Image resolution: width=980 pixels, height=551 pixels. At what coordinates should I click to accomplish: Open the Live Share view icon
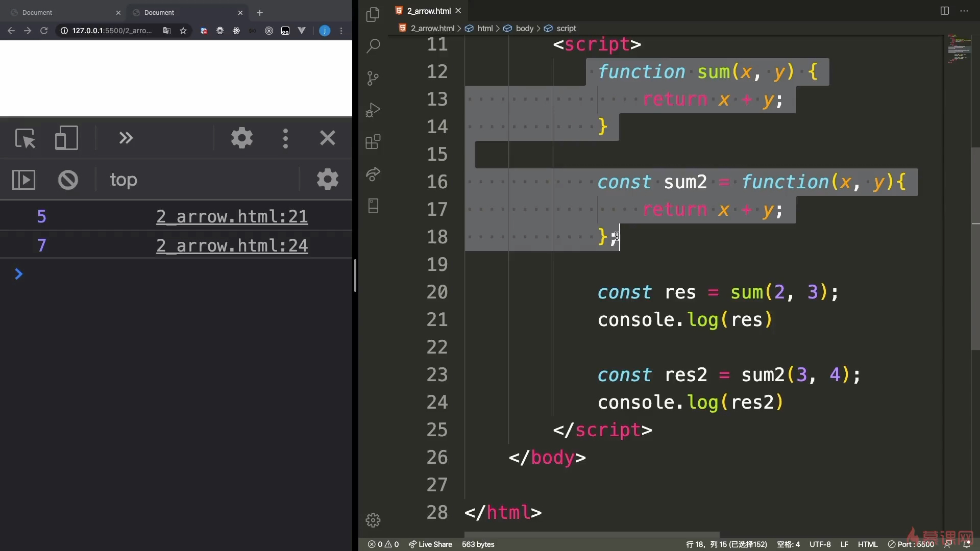[373, 174]
